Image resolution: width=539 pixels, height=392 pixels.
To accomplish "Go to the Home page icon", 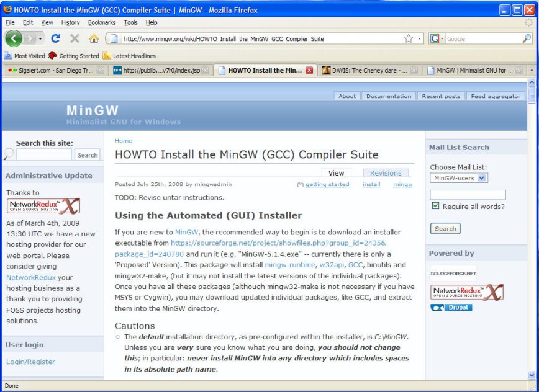I will [x=94, y=38].
